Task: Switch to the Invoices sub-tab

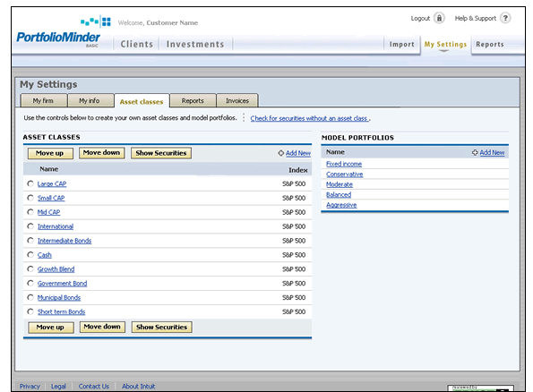Action: (x=237, y=100)
